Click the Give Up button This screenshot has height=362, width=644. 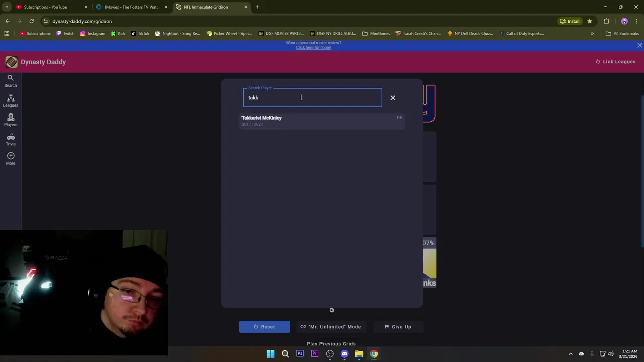coord(397,327)
